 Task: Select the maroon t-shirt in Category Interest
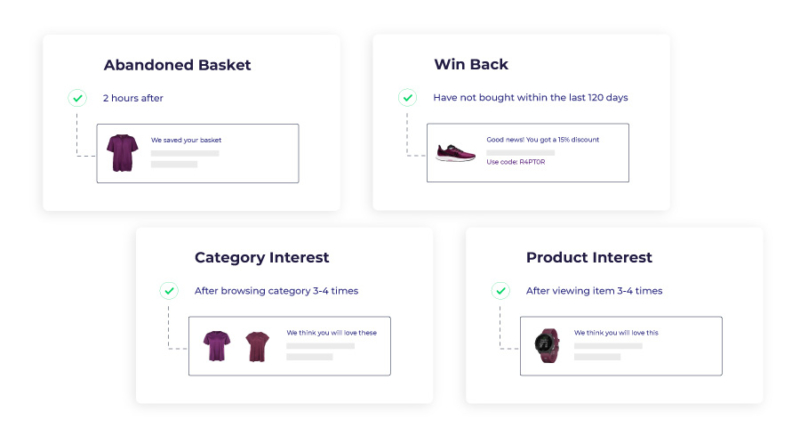pyautogui.click(x=257, y=347)
